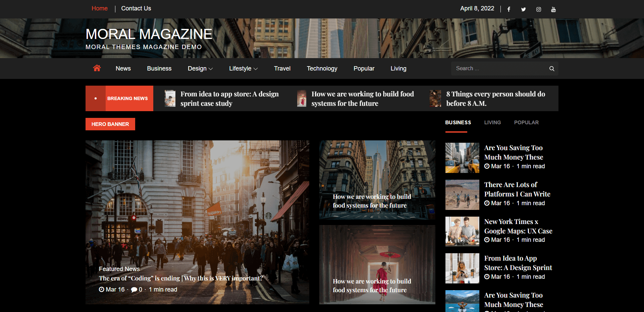The width and height of the screenshot is (644, 312).
Task: Click the Featured News category label
Action: 119,269
